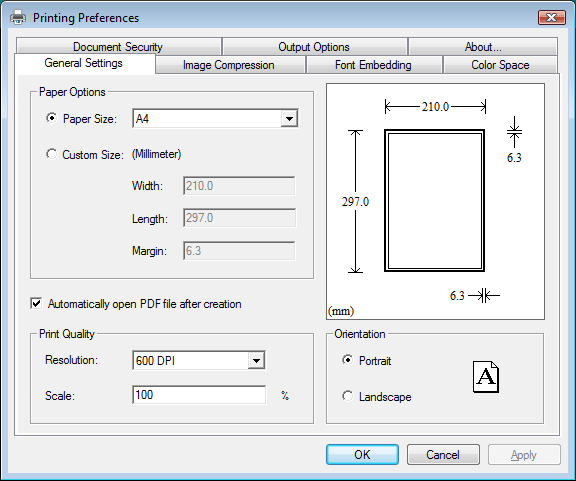Choose Portrait orientation
The image size is (576, 481).
348,360
